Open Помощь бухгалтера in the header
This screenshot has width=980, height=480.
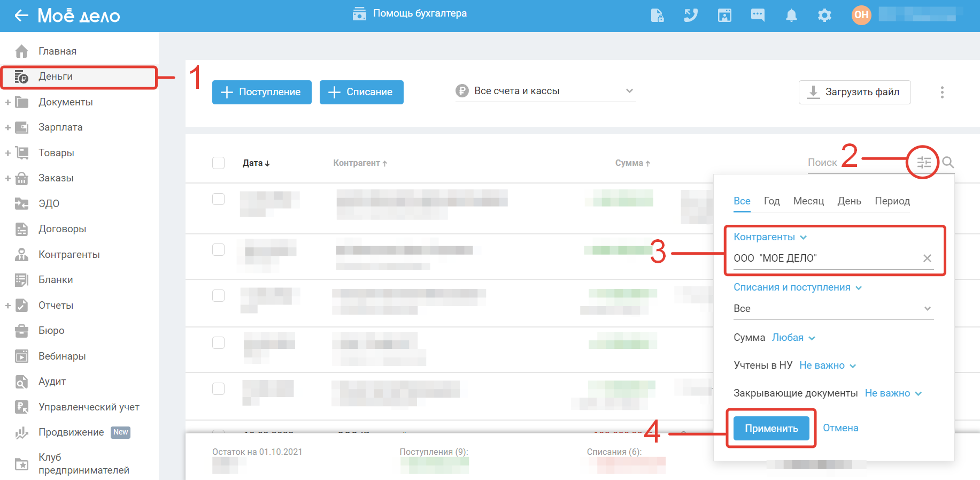point(410,13)
